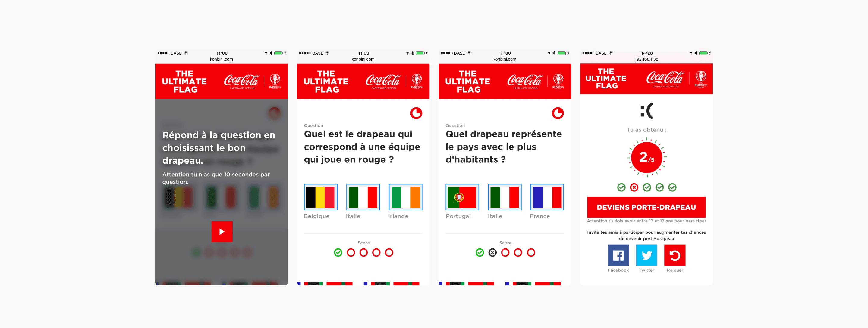This screenshot has width=868, height=328.
Task: Choose the Belgique flag answer
Action: (x=320, y=197)
